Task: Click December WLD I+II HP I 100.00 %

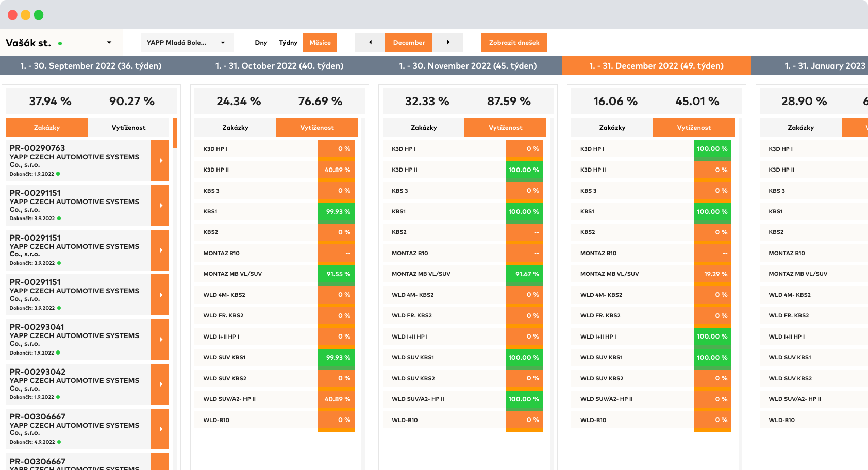Action: [x=713, y=337]
